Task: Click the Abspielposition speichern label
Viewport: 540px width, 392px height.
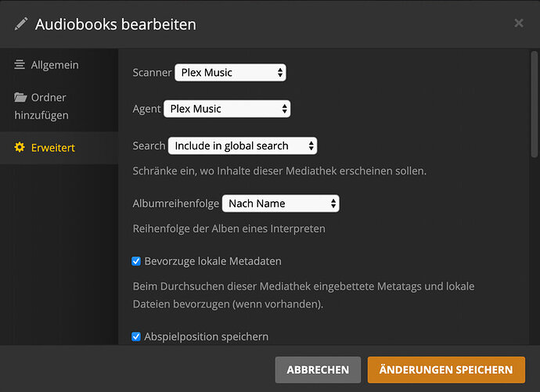Action: pos(207,337)
